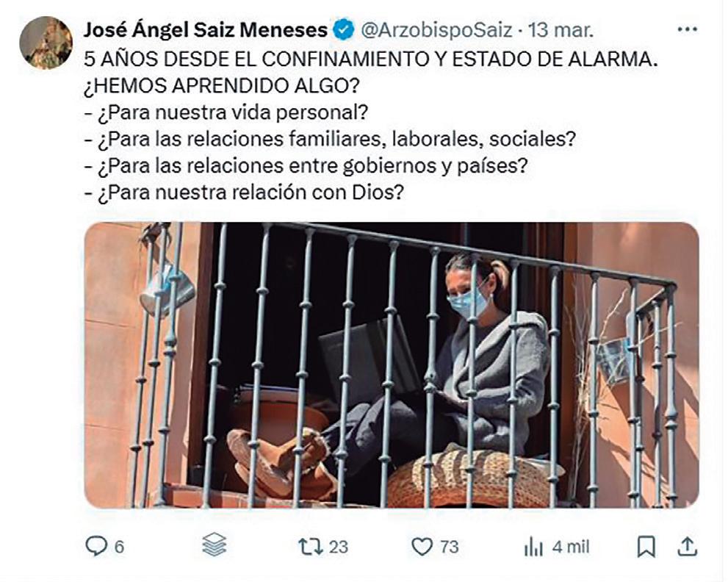Open the reply comment icon
The width and height of the screenshot is (728, 582).
96,546
